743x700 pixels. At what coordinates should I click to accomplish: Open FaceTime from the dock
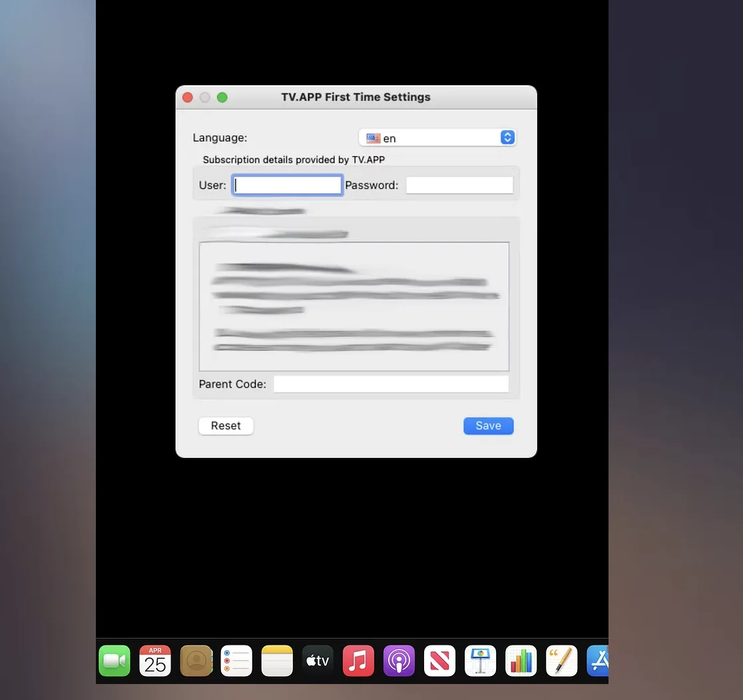click(115, 661)
